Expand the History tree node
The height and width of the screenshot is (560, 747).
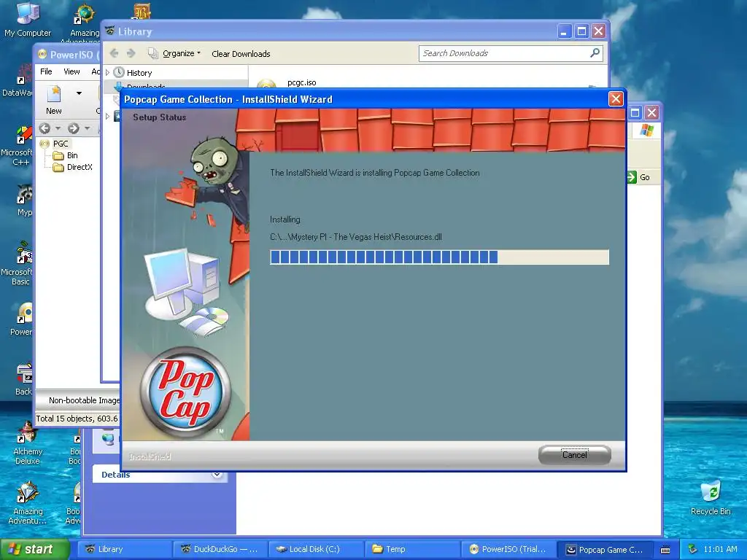coord(108,73)
